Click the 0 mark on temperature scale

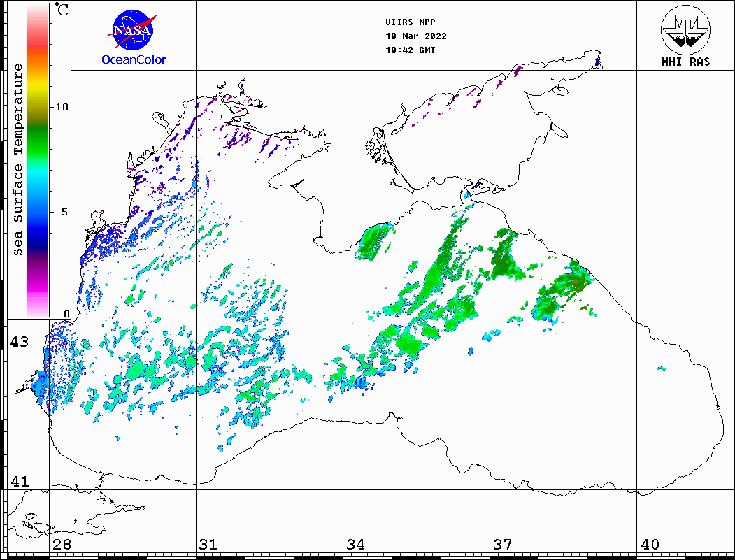click(x=66, y=315)
